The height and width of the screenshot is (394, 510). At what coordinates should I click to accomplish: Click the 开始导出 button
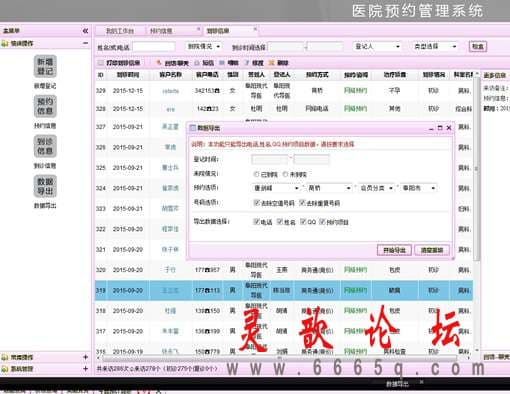pos(394,250)
